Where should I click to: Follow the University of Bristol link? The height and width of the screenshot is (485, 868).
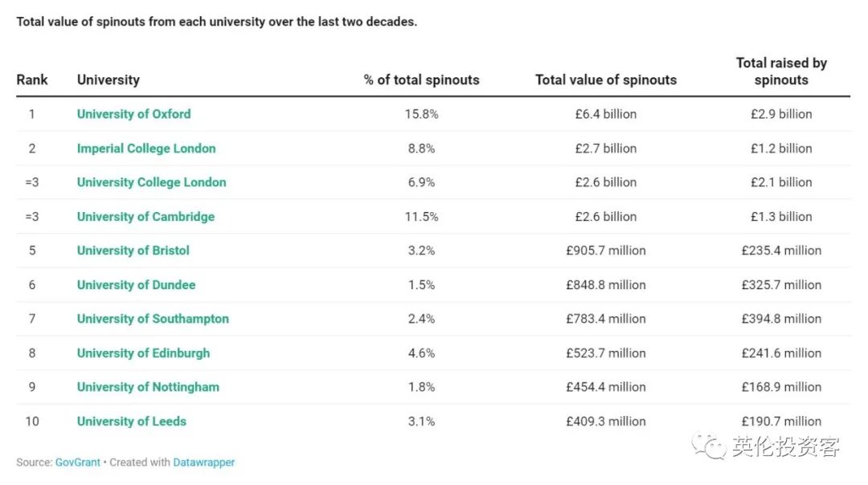tap(133, 251)
